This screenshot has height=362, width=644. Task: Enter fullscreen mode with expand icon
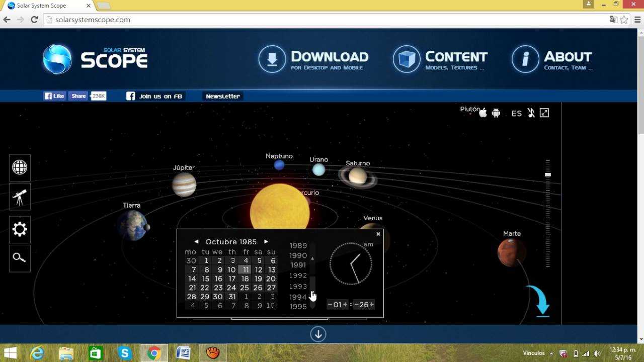[544, 113]
